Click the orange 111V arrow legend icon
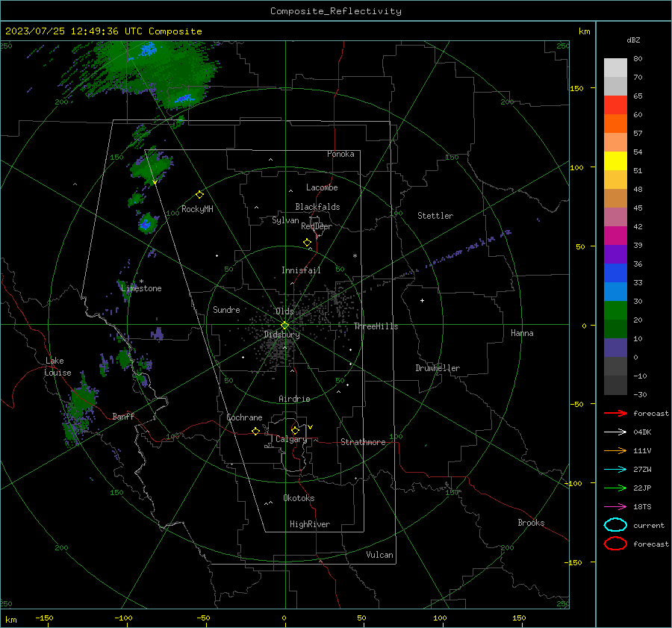 615,450
